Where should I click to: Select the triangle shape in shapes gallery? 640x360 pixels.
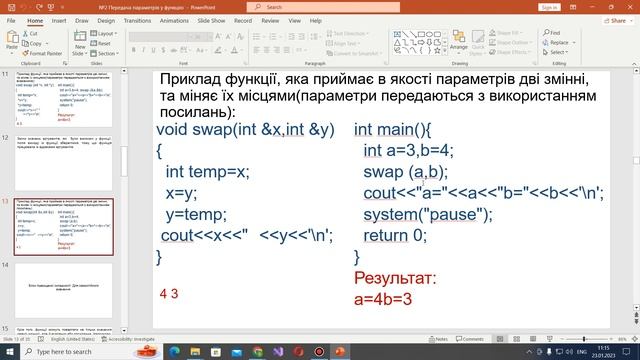click(x=397, y=42)
